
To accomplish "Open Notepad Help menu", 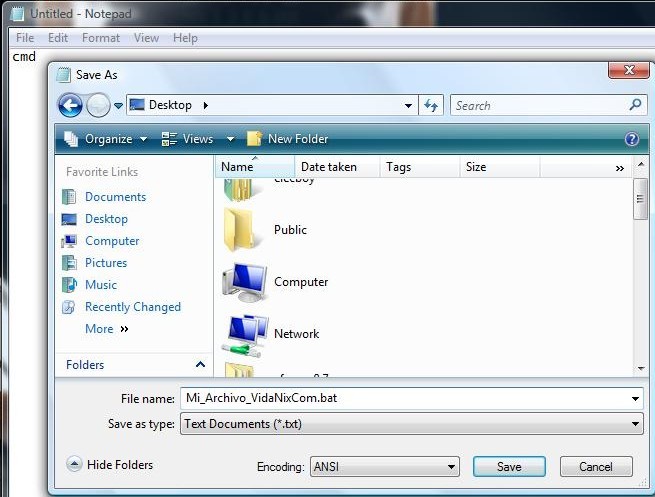I will pos(185,38).
